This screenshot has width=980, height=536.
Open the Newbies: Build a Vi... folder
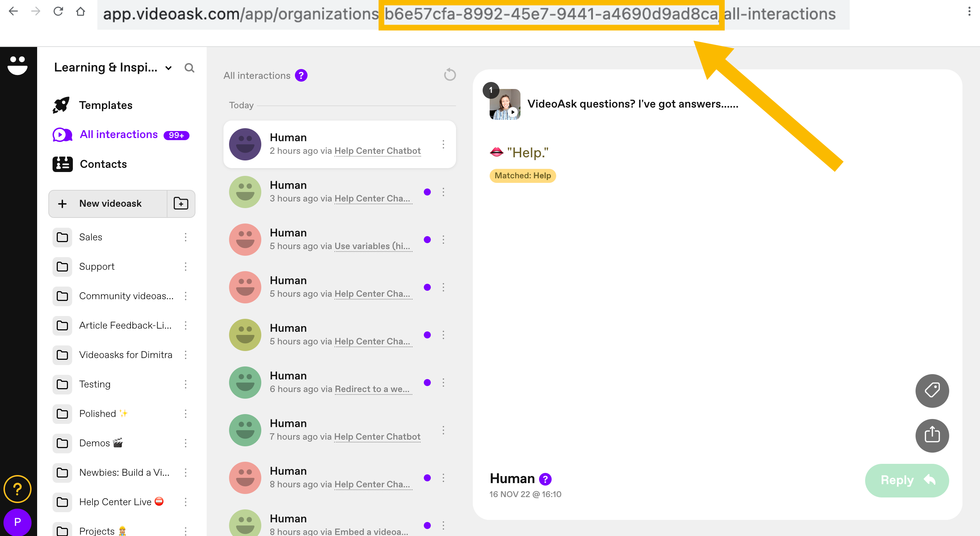click(x=124, y=473)
